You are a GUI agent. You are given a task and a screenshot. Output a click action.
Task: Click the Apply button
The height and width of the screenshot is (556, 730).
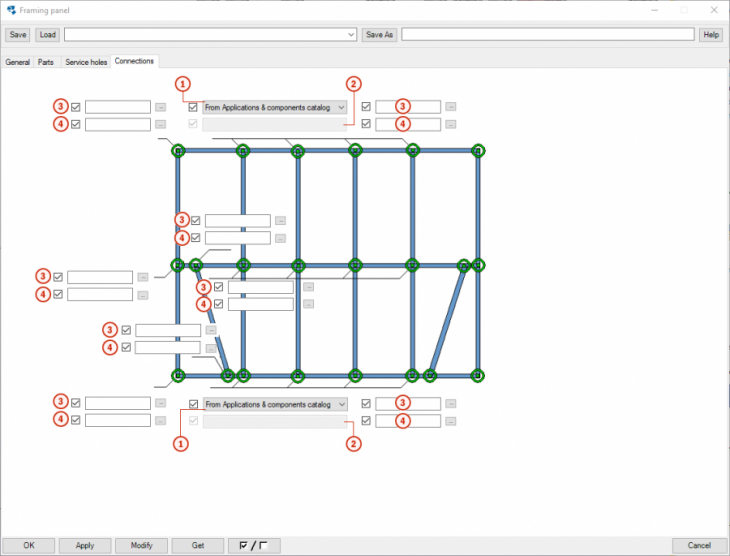(x=85, y=545)
